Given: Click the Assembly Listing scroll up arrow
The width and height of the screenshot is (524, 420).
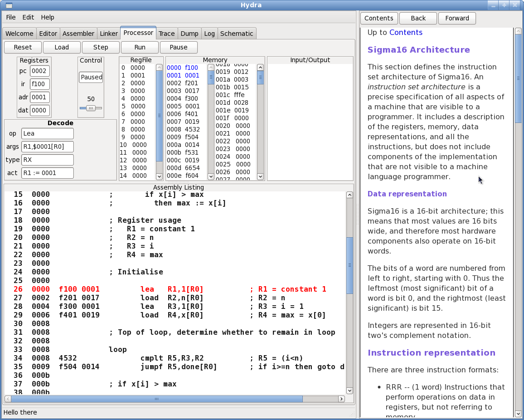Looking at the screenshot, I should pos(349,195).
